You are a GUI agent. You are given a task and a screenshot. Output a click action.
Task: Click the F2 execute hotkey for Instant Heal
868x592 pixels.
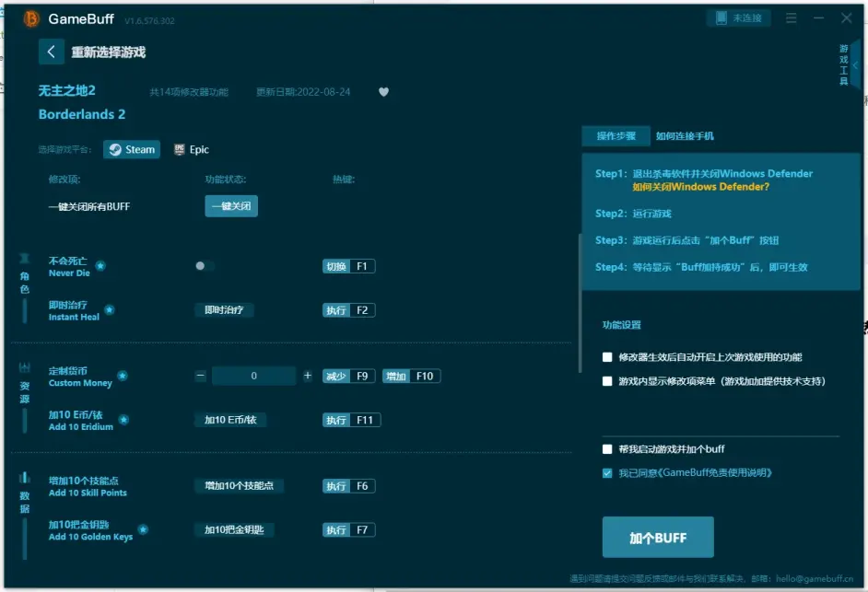point(348,310)
